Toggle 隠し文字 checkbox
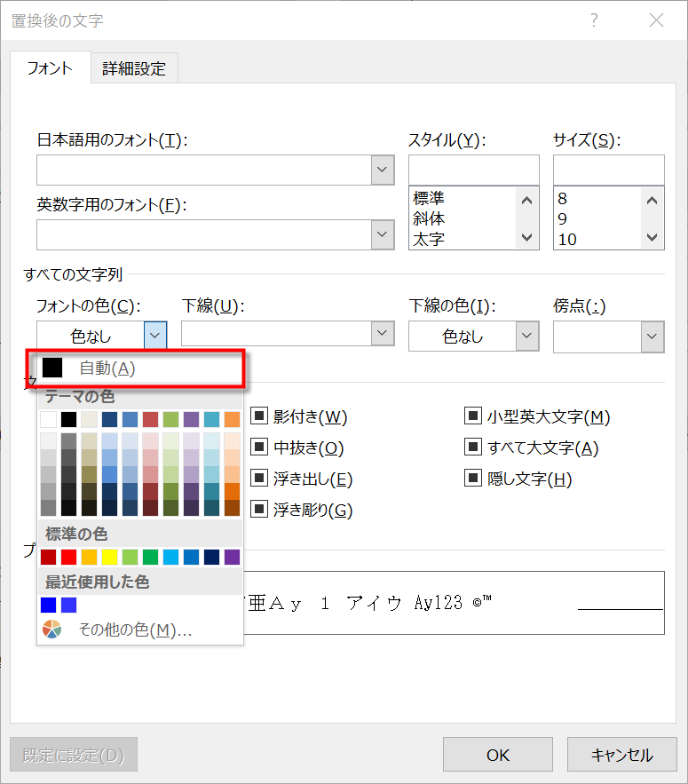The width and height of the screenshot is (688, 784). click(x=474, y=479)
